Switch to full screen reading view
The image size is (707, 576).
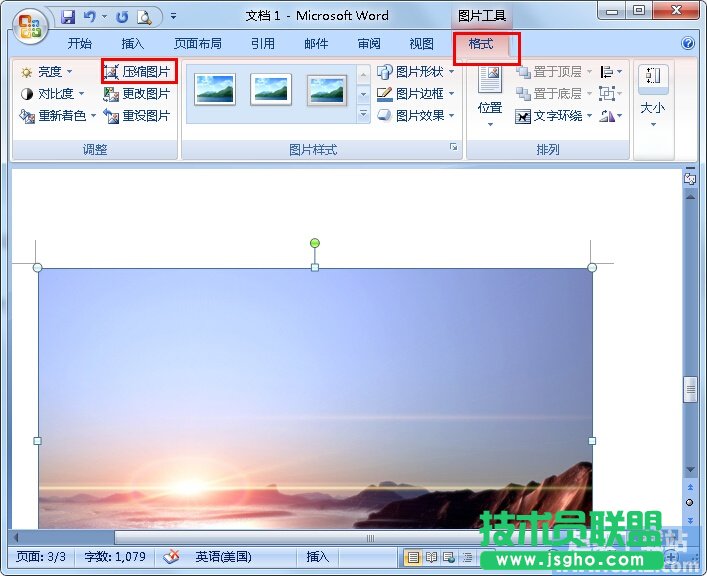click(431, 558)
